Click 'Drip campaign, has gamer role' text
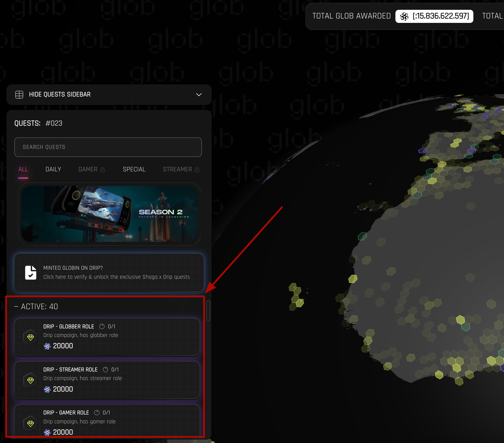Image resolution: width=504 pixels, height=443 pixels. coord(79,422)
